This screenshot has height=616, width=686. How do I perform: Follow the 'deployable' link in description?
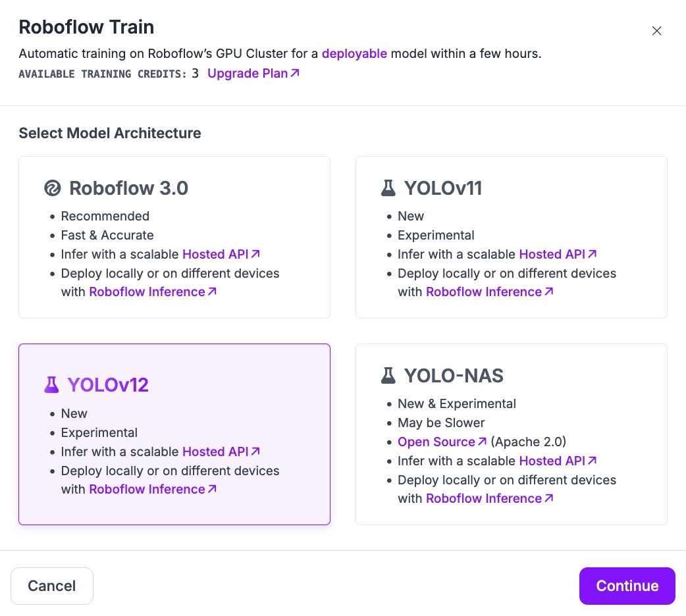tap(354, 54)
